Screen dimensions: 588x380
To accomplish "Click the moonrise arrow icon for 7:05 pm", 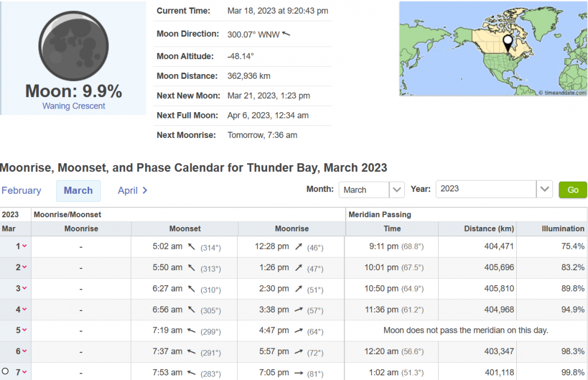I will pyautogui.click(x=299, y=373).
